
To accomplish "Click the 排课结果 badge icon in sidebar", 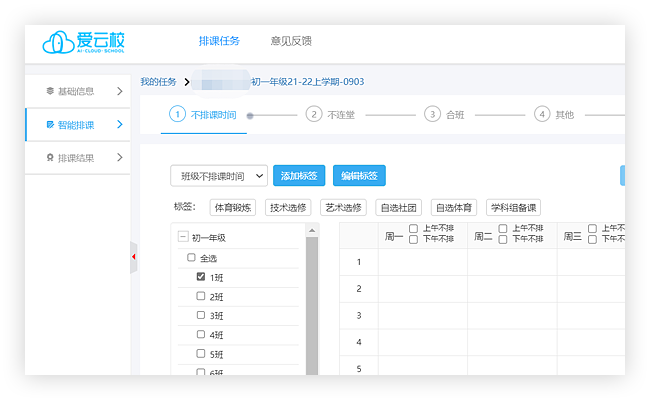I will [50, 158].
